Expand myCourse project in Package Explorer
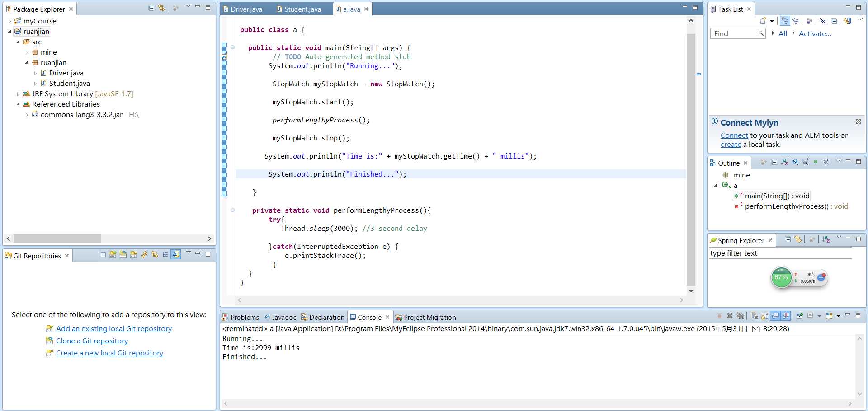The image size is (868, 411). coord(9,21)
